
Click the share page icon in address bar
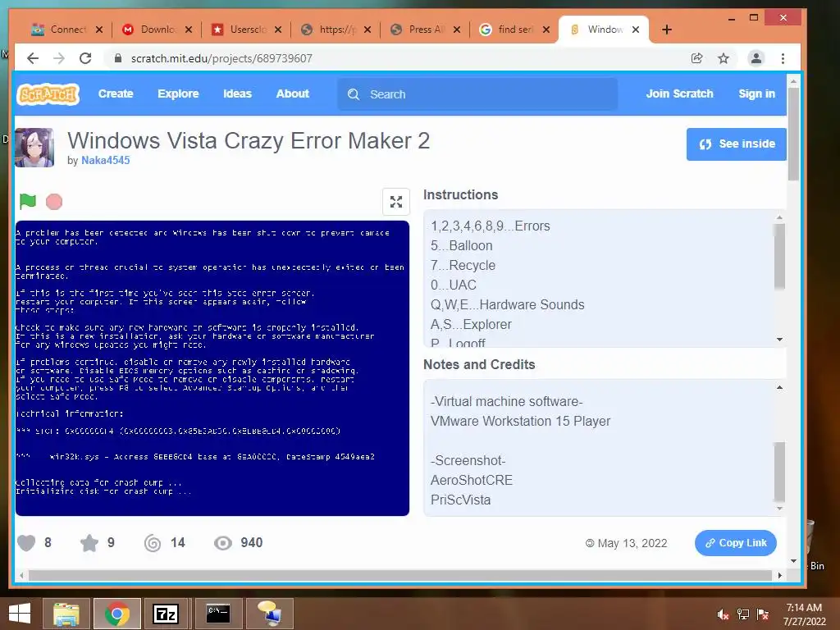[697, 58]
